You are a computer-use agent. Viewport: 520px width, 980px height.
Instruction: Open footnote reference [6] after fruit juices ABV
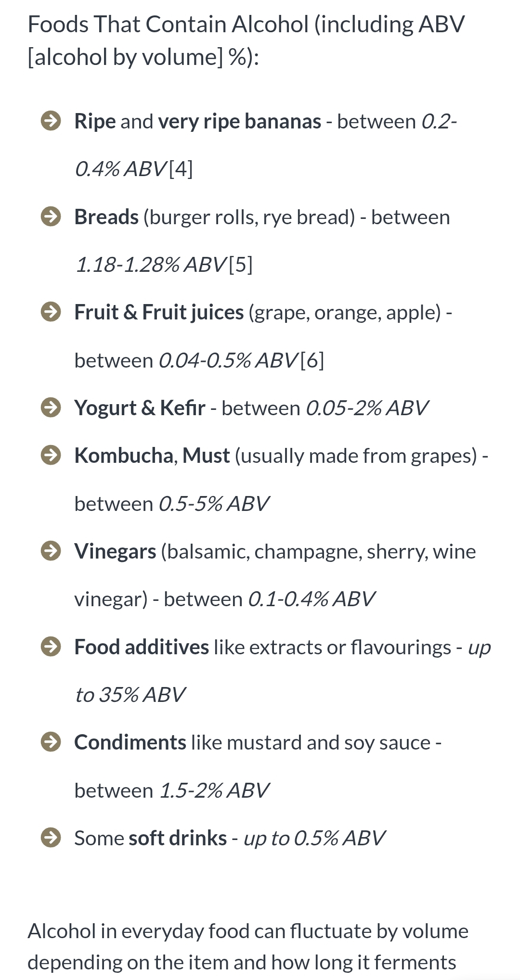312,360
